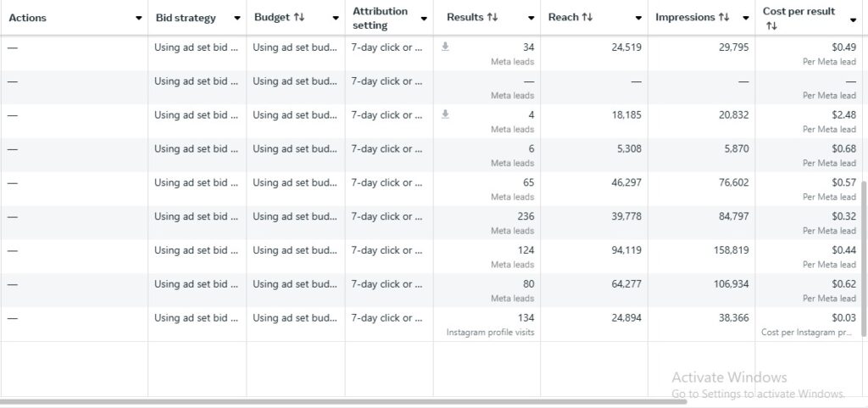
Task: Open the Cost per result dropdown arrow
Action: coord(853,18)
